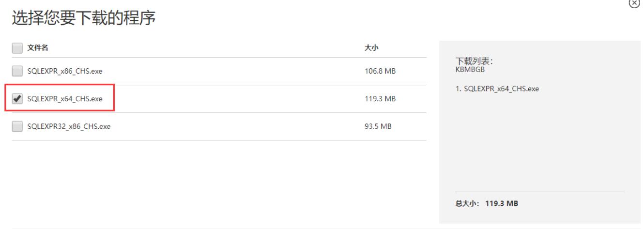Uncheck the SQLEXPR_x64_CHS.exe checkbox
Image resolution: width=644 pixels, height=229 pixels.
click(x=17, y=99)
